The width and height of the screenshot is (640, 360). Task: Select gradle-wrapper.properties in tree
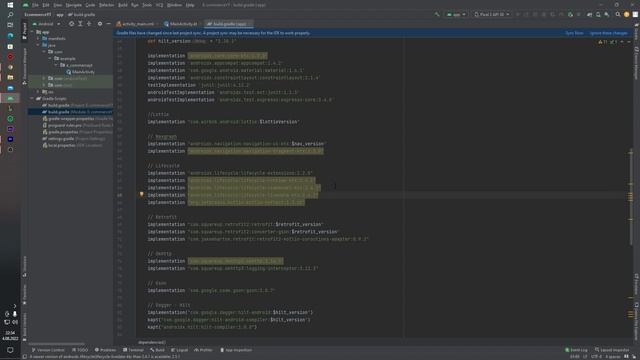click(77, 118)
